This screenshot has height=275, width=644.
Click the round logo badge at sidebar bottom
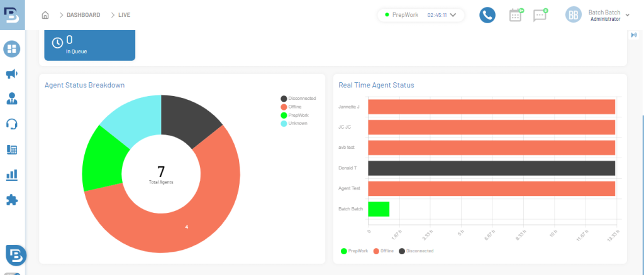16,256
